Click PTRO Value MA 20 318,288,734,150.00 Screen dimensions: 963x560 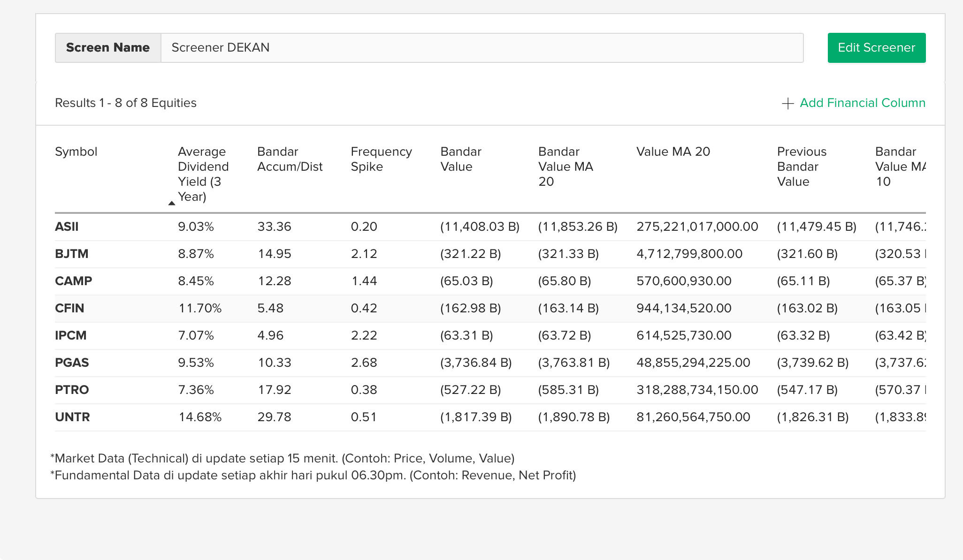[697, 390]
